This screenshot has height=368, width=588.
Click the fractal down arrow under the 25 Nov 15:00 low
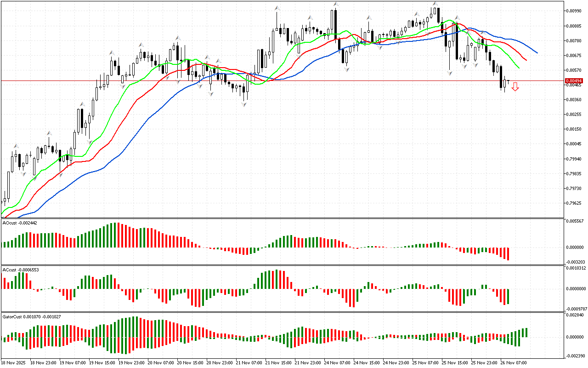[x=450, y=73]
